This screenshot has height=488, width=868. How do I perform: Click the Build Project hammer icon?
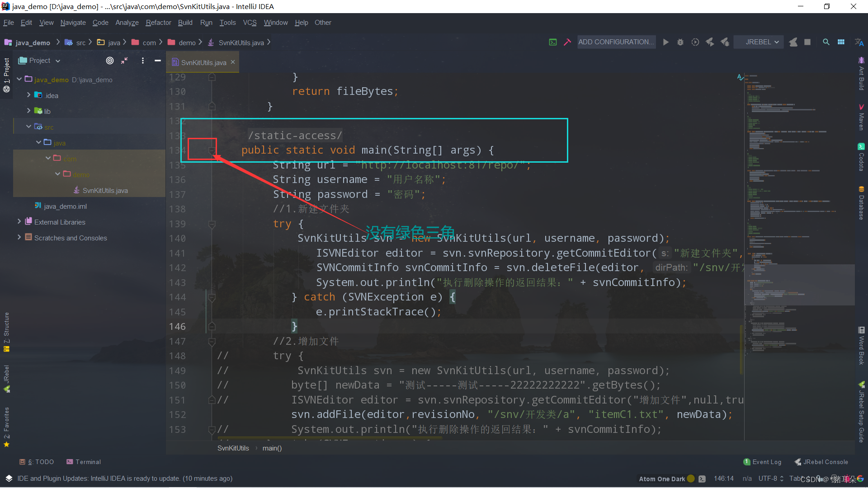click(567, 42)
